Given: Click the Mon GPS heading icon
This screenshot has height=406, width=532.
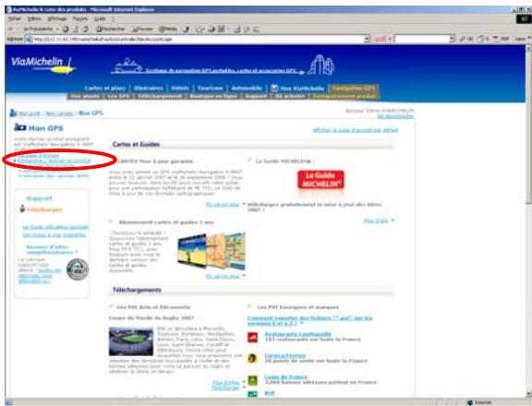Looking at the screenshot, I should tap(20, 127).
